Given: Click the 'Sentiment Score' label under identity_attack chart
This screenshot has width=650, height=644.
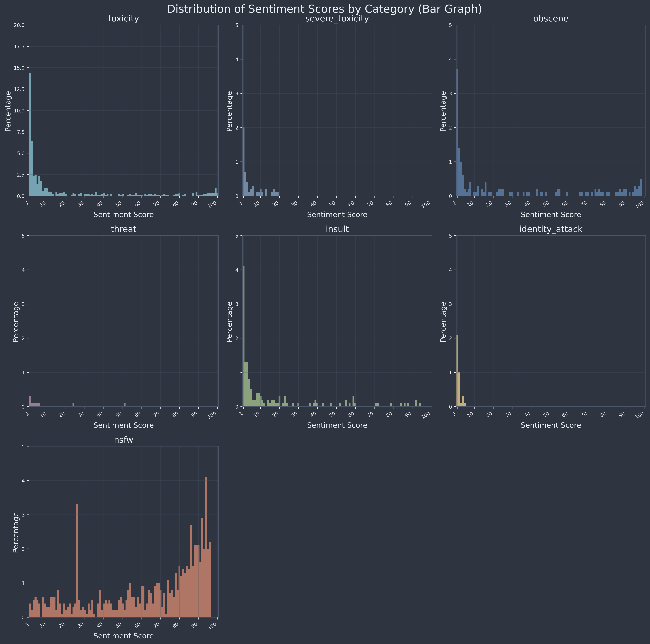Looking at the screenshot, I should 551,425.
